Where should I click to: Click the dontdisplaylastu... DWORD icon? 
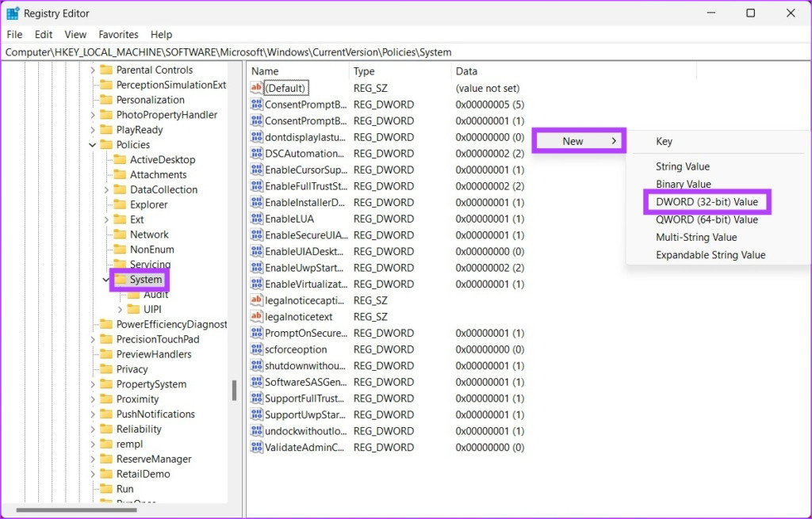[256, 136]
